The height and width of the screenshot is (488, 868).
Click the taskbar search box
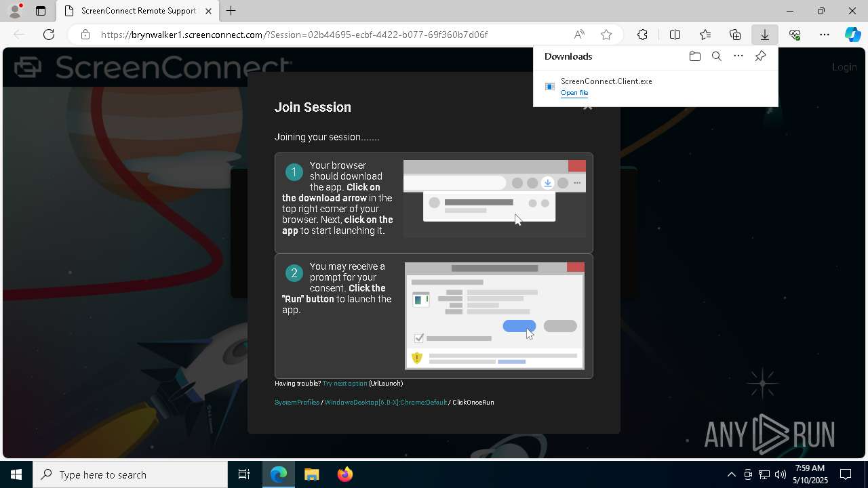pyautogui.click(x=130, y=474)
